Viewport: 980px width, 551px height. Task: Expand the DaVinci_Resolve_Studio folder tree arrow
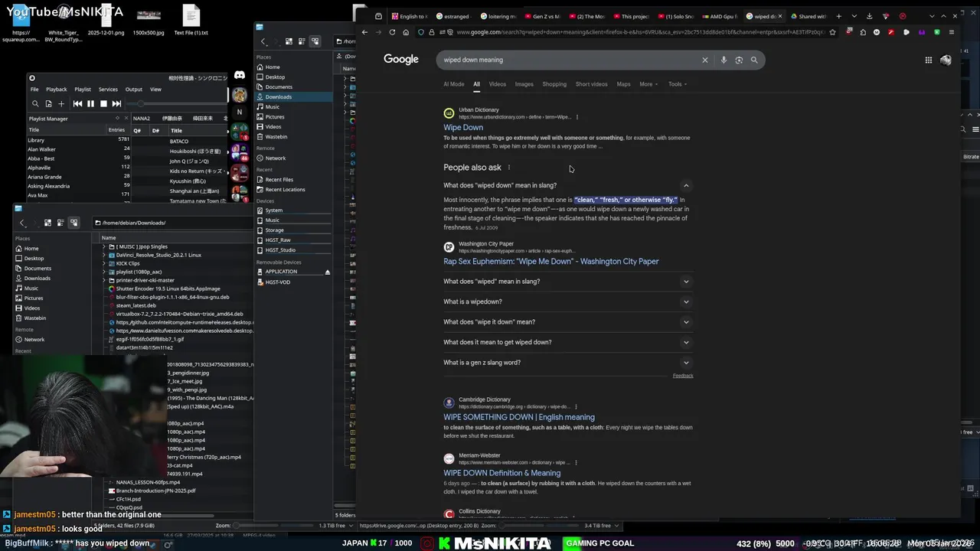point(104,255)
